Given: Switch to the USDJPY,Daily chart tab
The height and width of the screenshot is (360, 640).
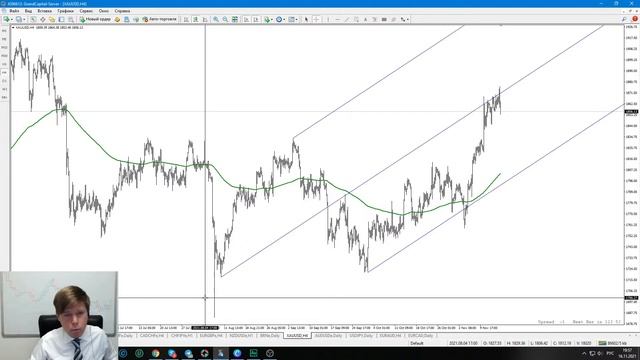Looking at the screenshot, I should click(x=361, y=336).
